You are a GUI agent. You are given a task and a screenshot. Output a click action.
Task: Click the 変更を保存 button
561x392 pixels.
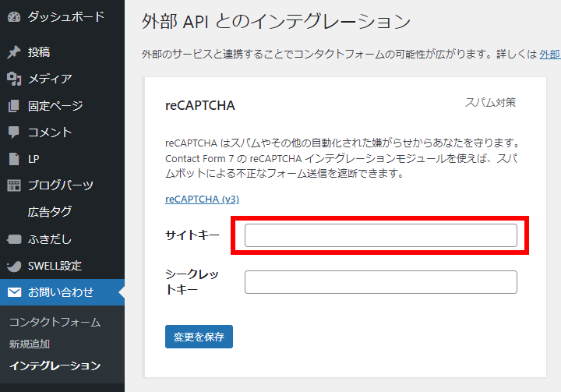pyautogui.click(x=199, y=337)
